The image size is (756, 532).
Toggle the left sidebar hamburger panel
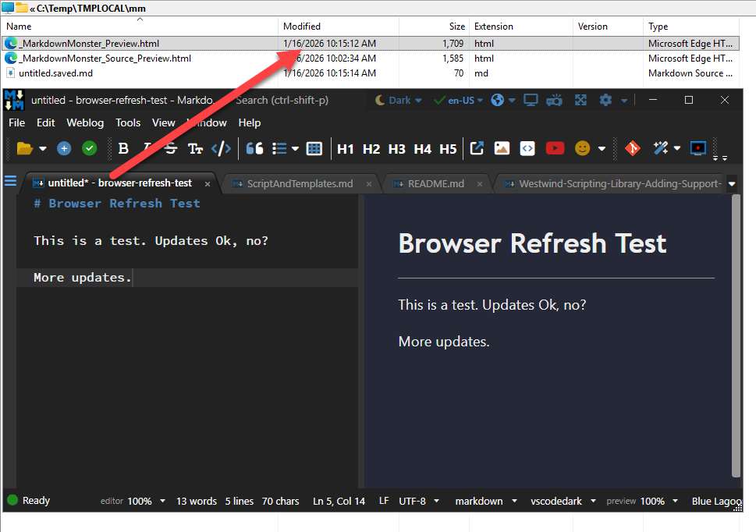pyautogui.click(x=10, y=181)
